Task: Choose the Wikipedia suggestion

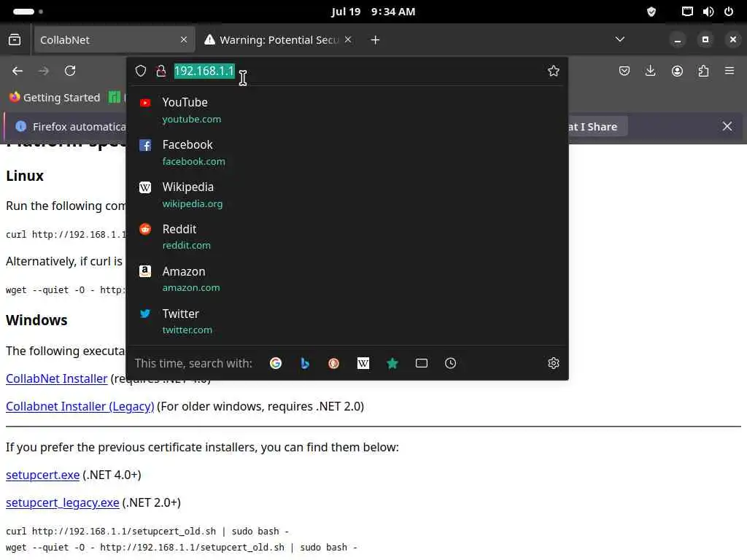Action: click(347, 195)
